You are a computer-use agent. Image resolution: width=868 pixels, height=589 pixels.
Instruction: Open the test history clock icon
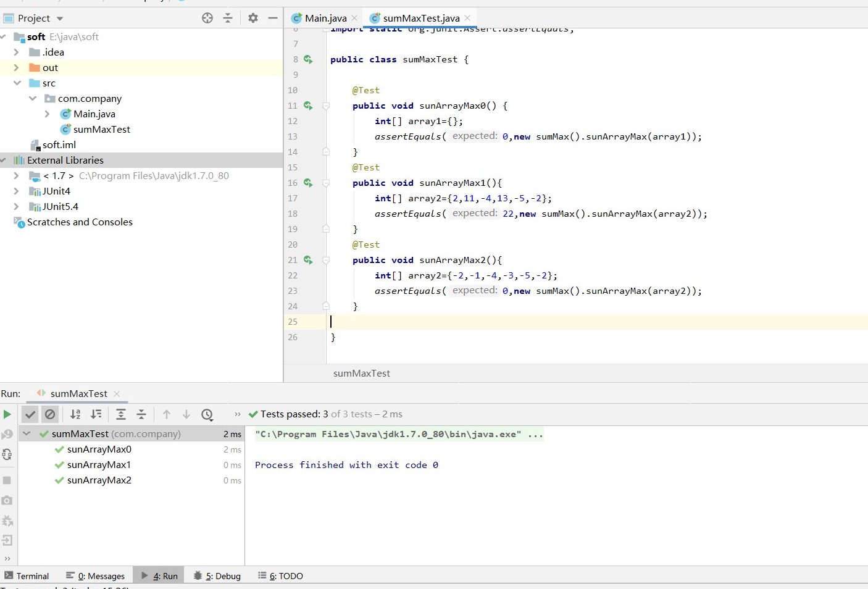coord(207,414)
